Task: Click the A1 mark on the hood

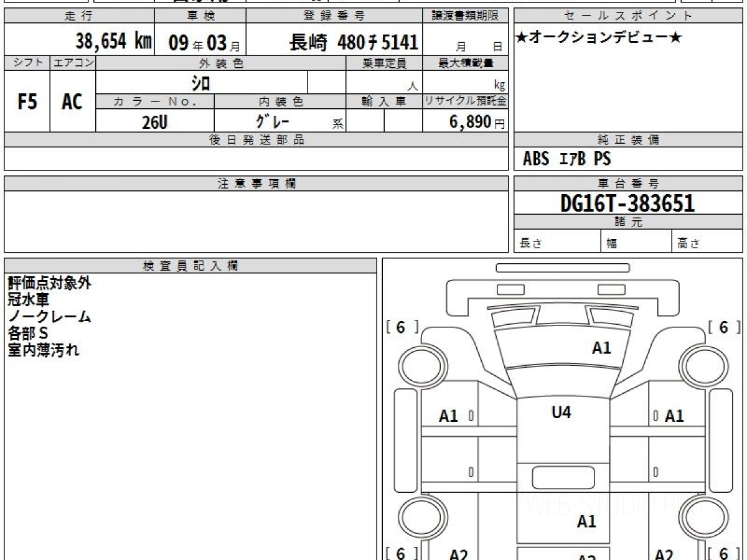Action: click(x=601, y=348)
